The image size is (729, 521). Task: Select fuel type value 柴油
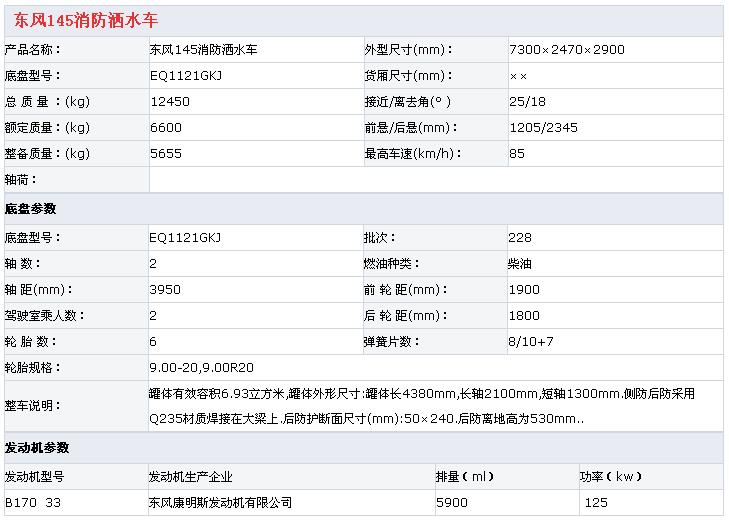pyautogui.click(x=520, y=264)
